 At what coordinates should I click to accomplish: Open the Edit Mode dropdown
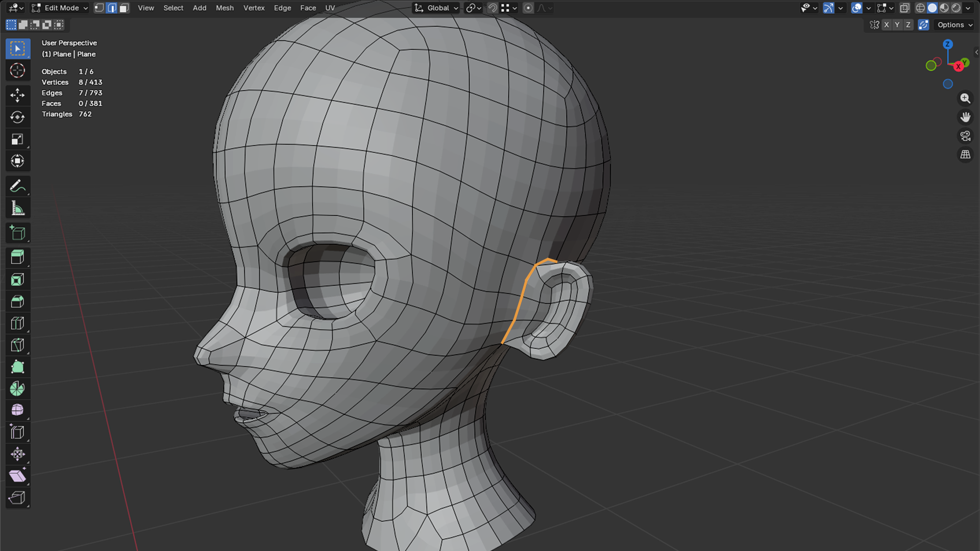[60, 8]
